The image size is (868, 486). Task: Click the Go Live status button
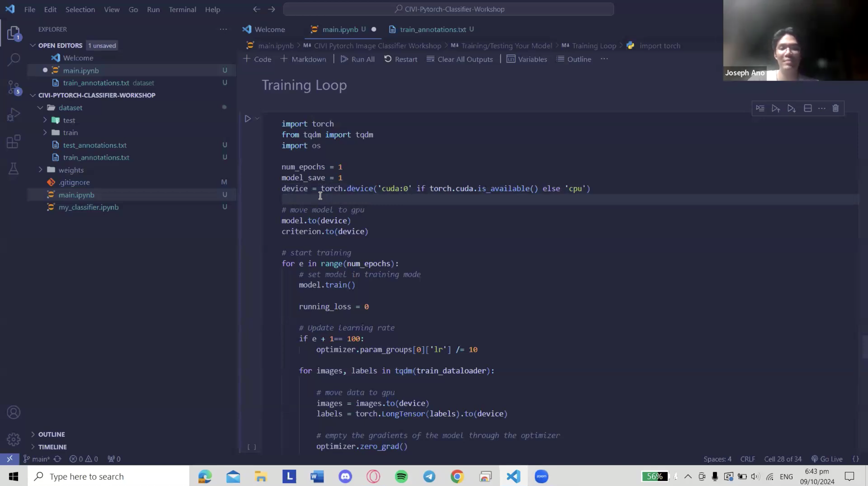[827, 459]
